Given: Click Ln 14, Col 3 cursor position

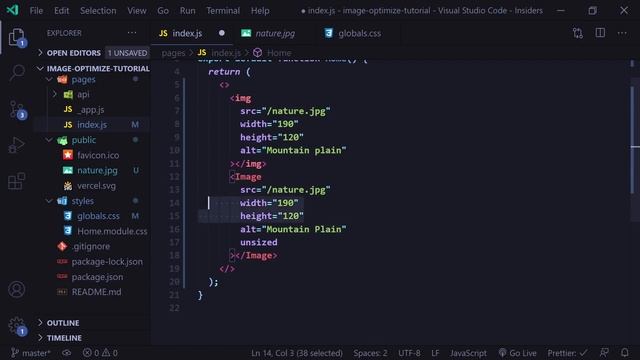Looking at the screenshot, I should click(x=297, y=353).
